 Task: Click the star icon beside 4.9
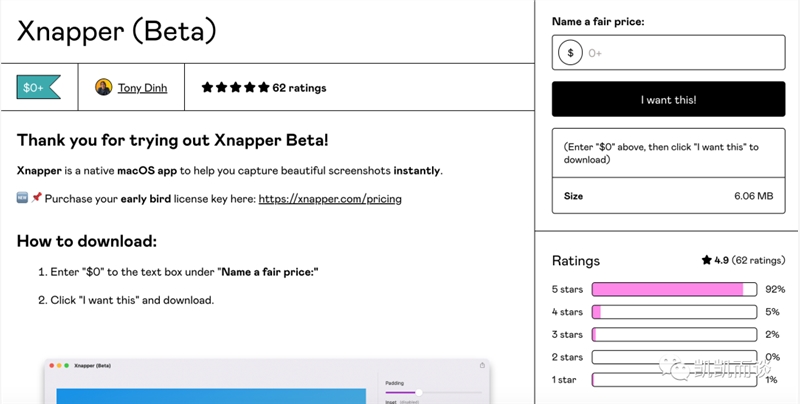point(707,260)
